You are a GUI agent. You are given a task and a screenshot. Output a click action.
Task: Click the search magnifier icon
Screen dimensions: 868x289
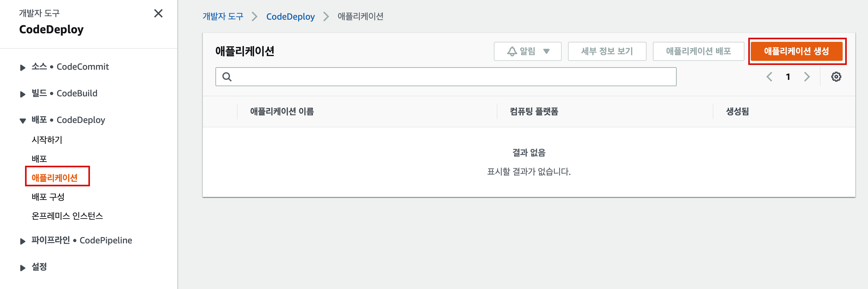pos(227,77)
